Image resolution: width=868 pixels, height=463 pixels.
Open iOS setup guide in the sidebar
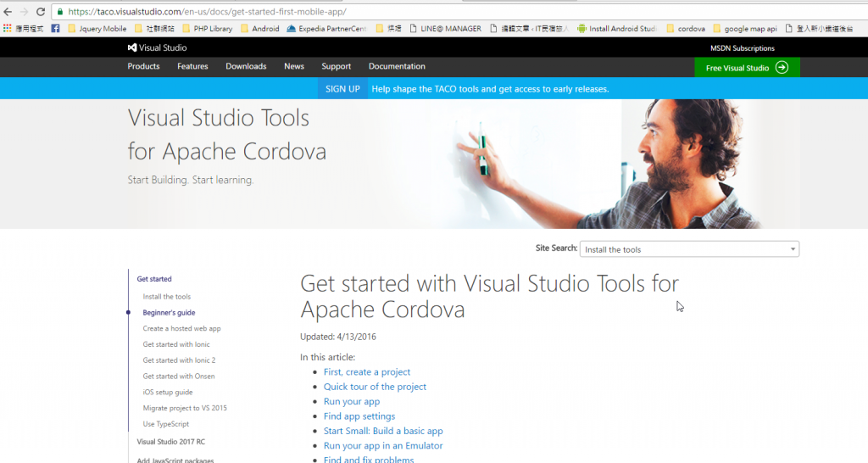coord(168,392)
